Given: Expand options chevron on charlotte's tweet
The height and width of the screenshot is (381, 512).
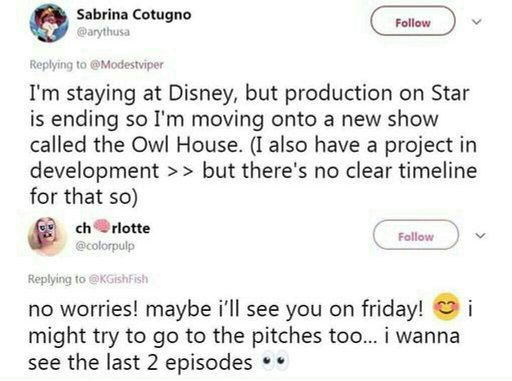Looking at the screenshot, I should tap(480, 236).
